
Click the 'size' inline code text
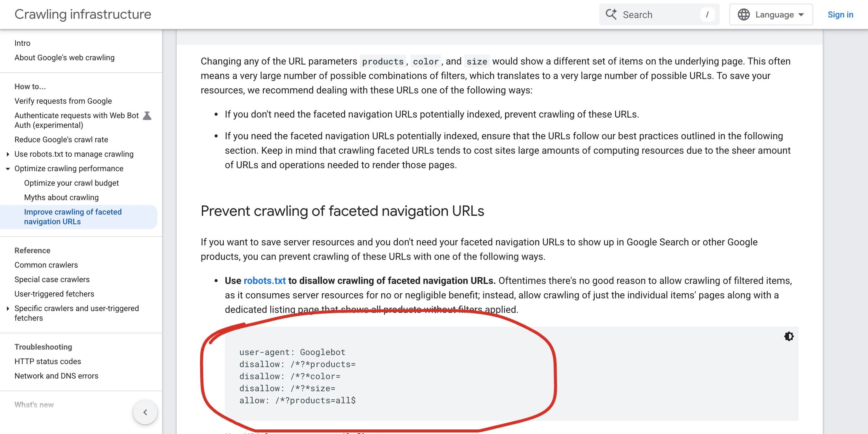pyautogui.click(x=477, y=61)
